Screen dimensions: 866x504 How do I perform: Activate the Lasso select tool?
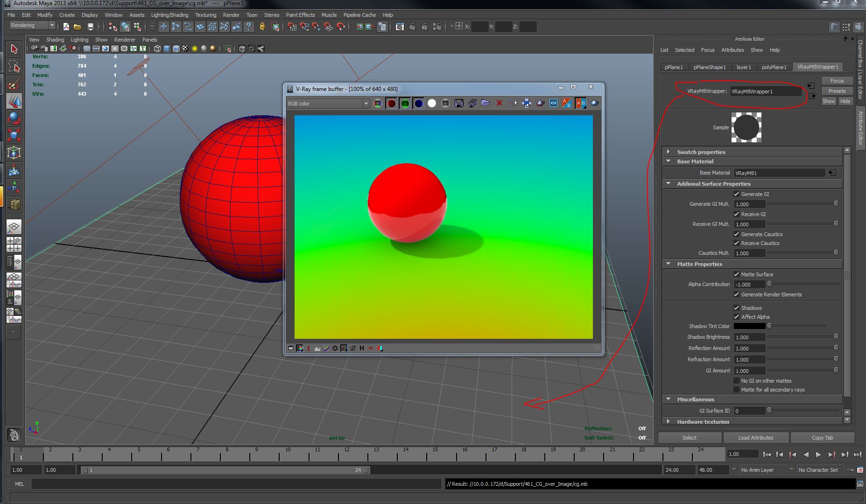pyautogui.click(x=14, y=67)
